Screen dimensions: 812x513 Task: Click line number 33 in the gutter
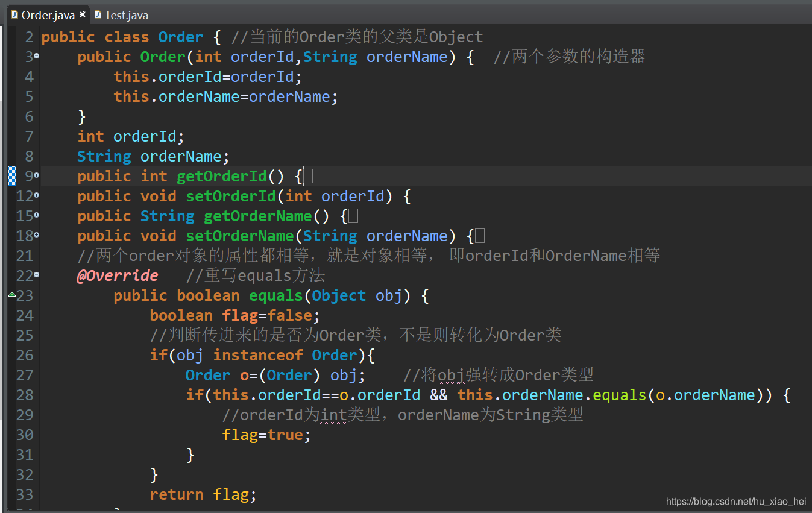[x=25, y=494]
